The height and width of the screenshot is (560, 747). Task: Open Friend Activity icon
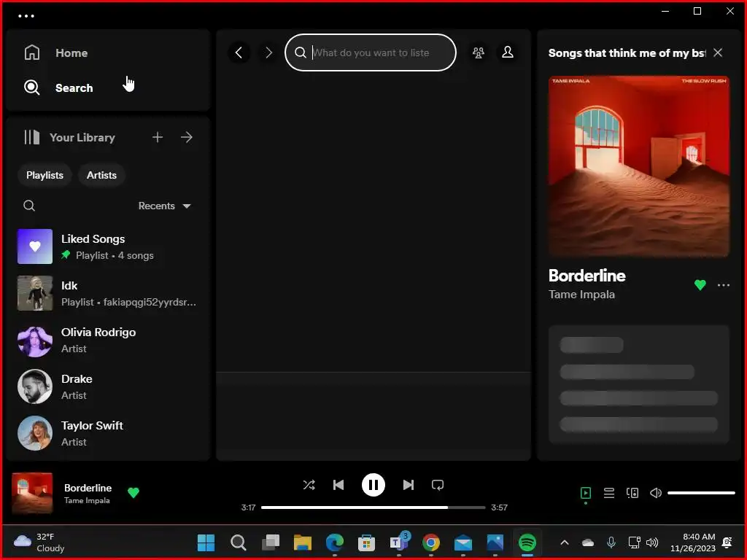pyautogui.click(x=479, y=52)
